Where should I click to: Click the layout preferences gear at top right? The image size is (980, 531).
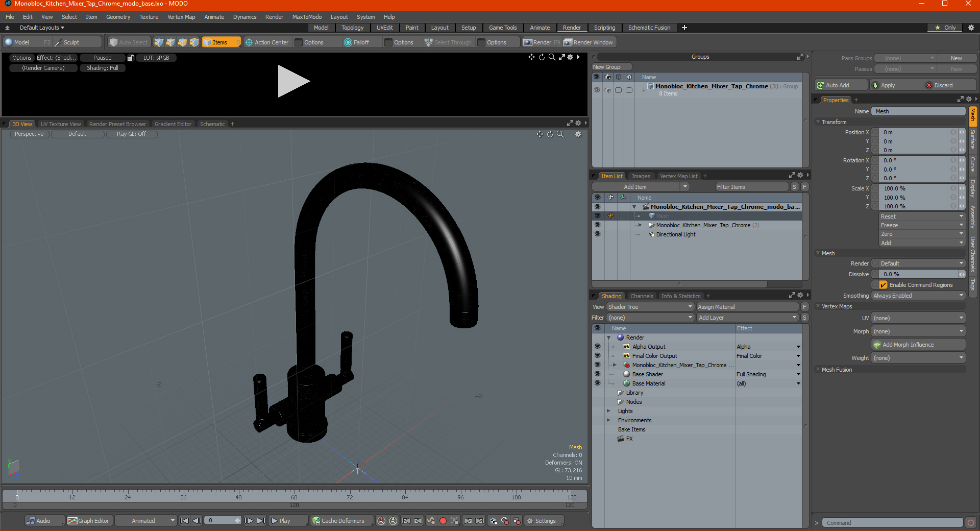[x=971, y=28]
